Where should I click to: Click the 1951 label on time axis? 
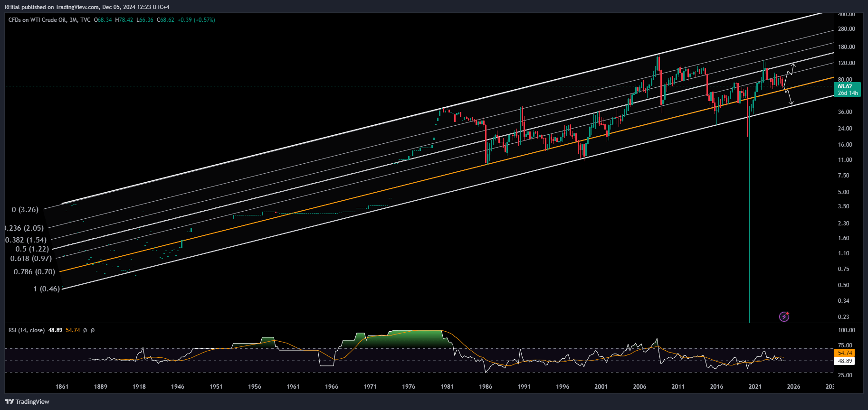tap(216, 387)
